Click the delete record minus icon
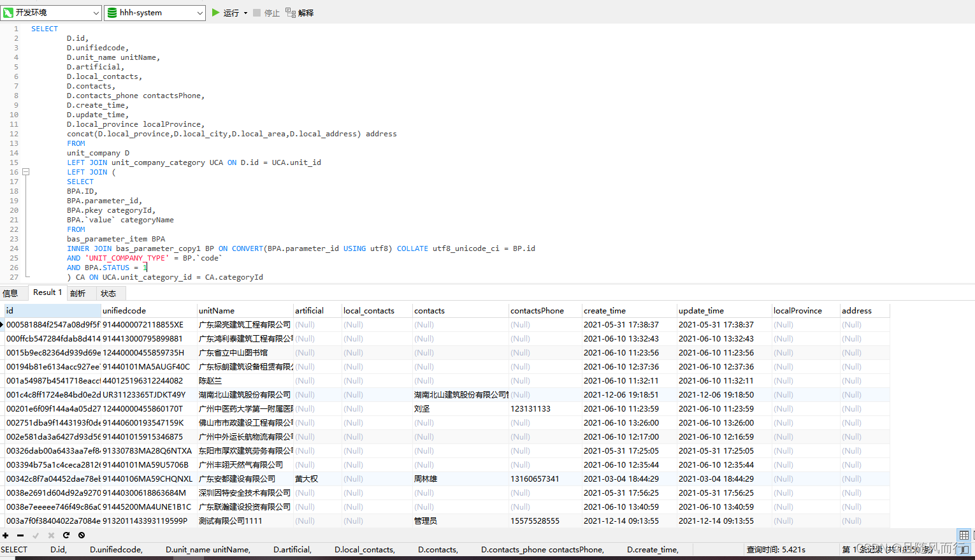 20,535
